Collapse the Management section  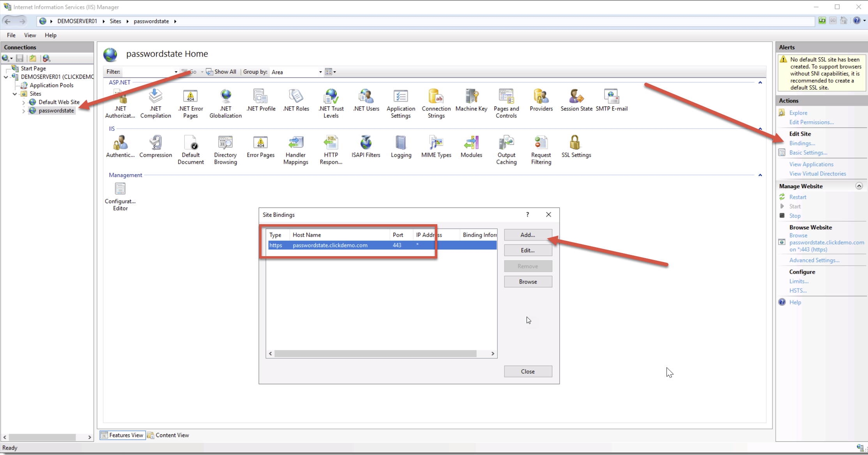click(760, 175)
